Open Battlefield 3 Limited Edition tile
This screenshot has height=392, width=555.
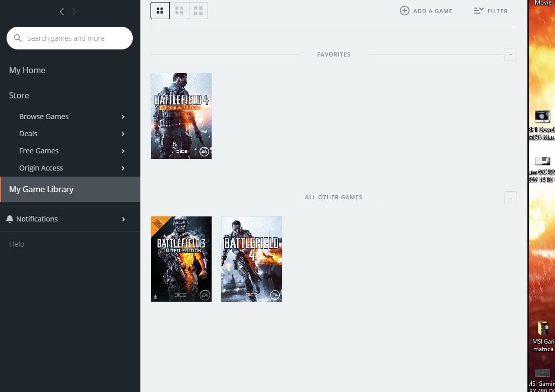click(x=181, y=259)
